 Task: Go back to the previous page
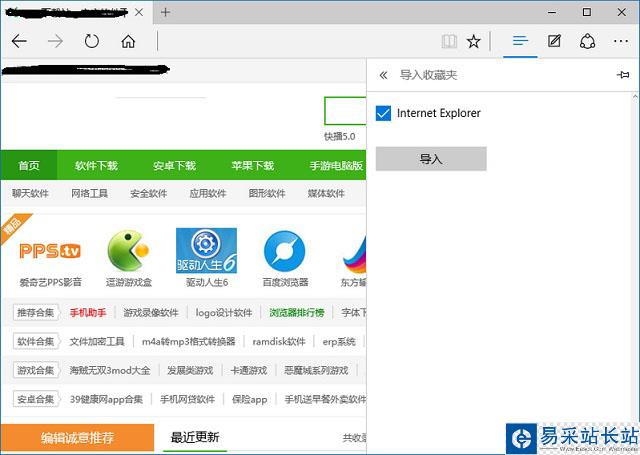pyautogui.click(x=19, y=41)
